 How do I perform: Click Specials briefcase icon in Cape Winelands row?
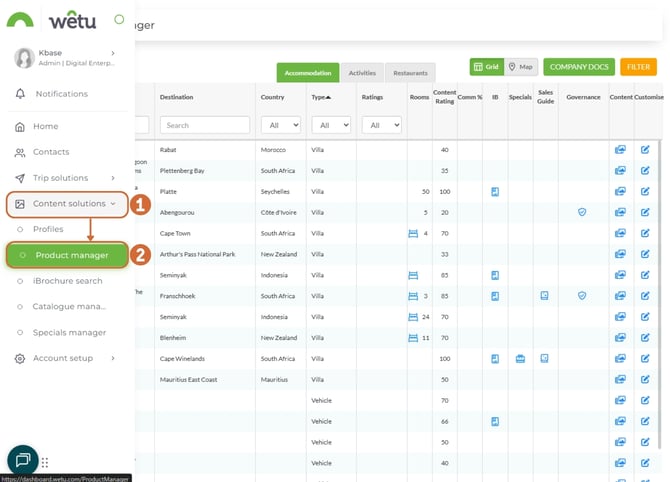coord(520,359)
